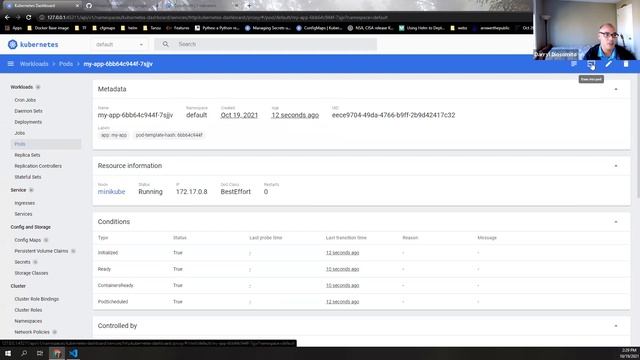Click the taskbar clock

[629, 353]
